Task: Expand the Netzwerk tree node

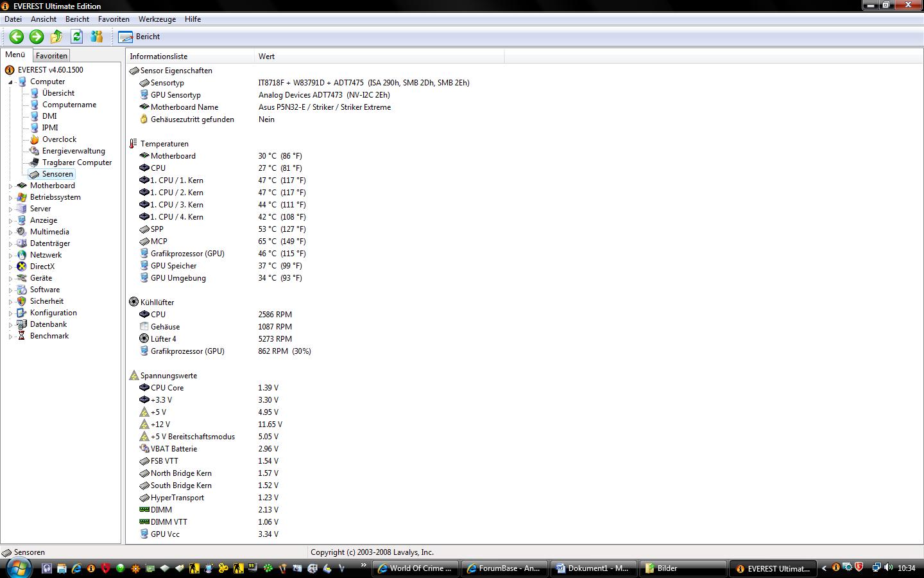Action: [x=10, y=256]
